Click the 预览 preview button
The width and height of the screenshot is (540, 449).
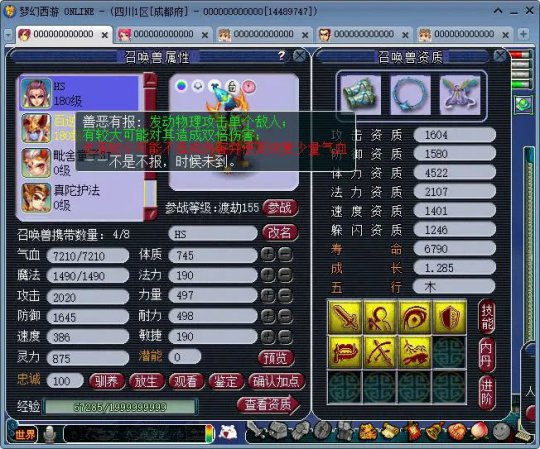pos(275,358)
